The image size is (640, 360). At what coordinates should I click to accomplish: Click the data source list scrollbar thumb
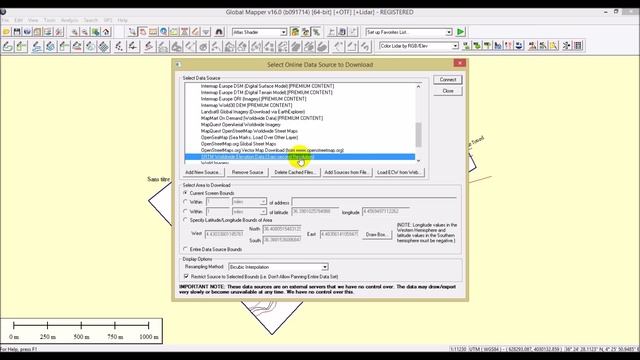pos(418,135)
